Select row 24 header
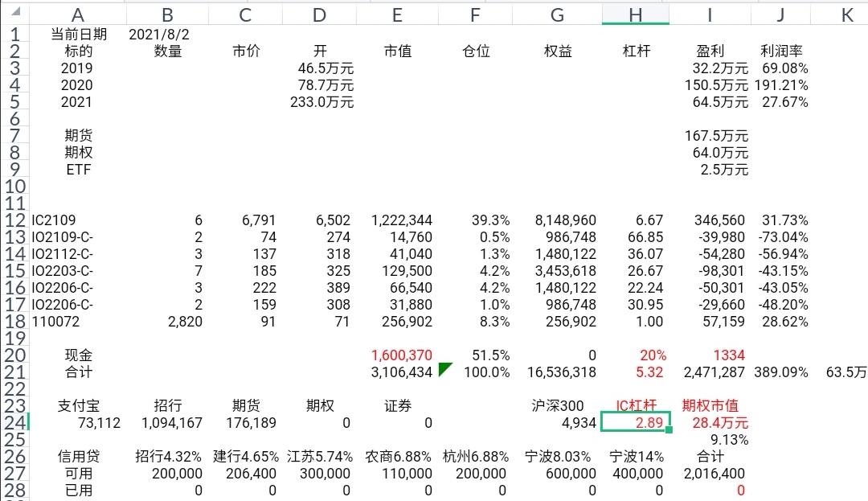Viewport: 868px width, 501px height. pos(15,423)
